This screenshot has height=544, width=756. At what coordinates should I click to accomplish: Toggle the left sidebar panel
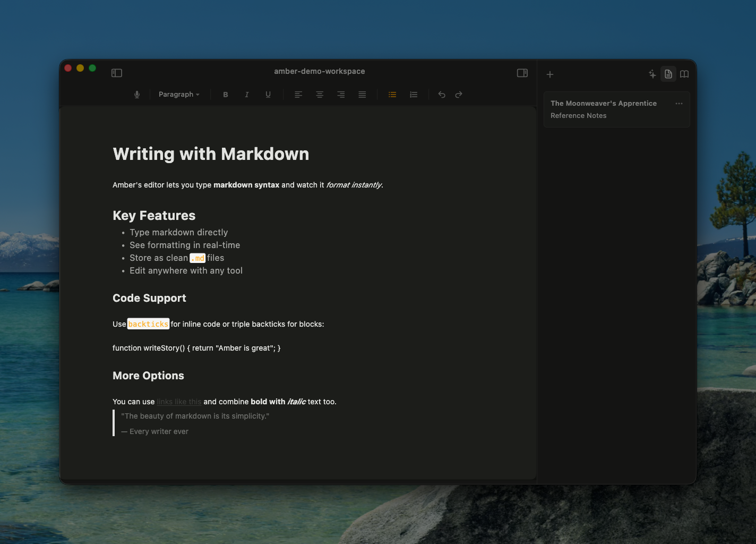pyautogui.click(x=117, y=73)
